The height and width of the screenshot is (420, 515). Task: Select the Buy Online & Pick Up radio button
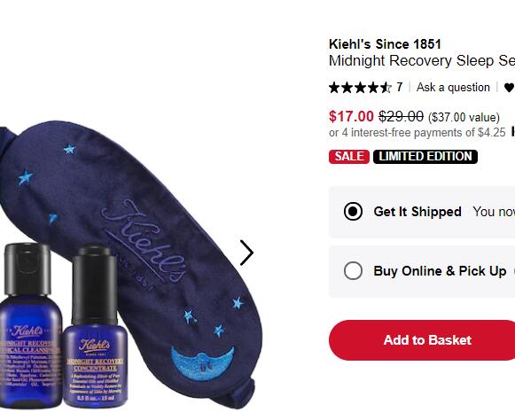[353, 270]
